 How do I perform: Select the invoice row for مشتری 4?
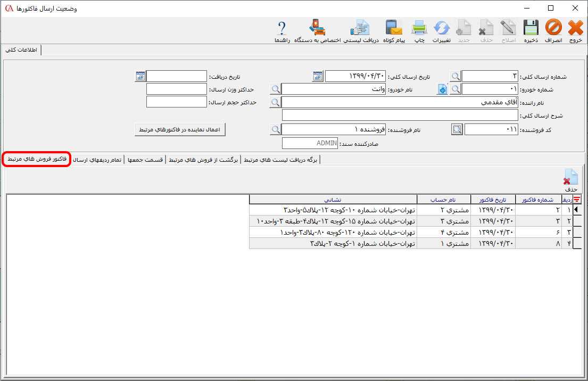415,232
